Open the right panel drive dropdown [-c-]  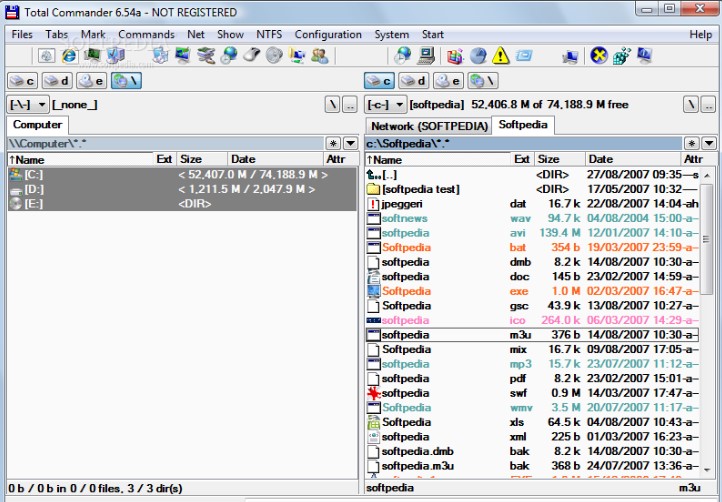point(386,105)
